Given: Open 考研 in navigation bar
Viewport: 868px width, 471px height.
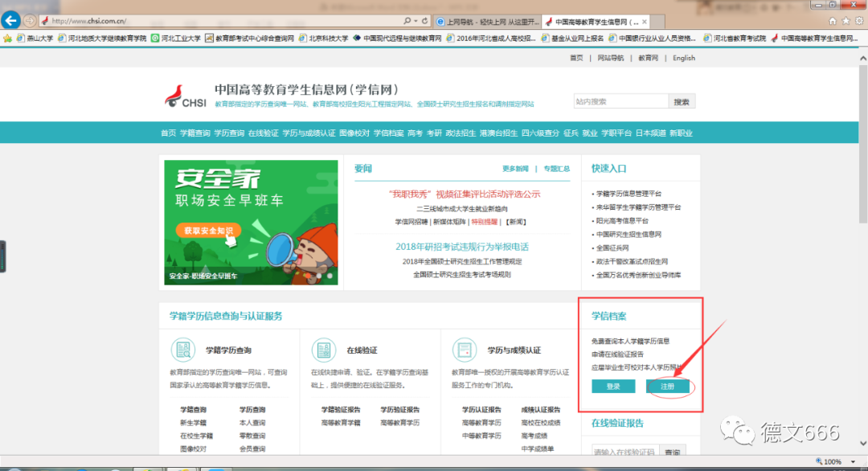Looking at the screenshot, I should [x=434, y=133].
